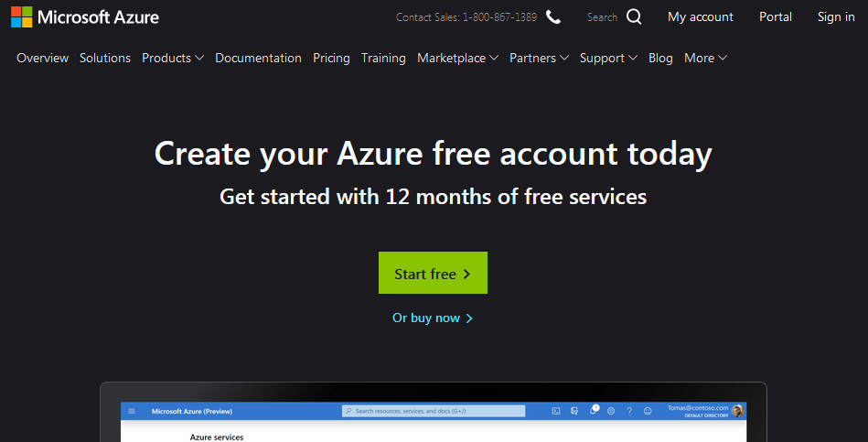Click the settings gear in portal preview
868x442 pixels.
click(611, 411)
